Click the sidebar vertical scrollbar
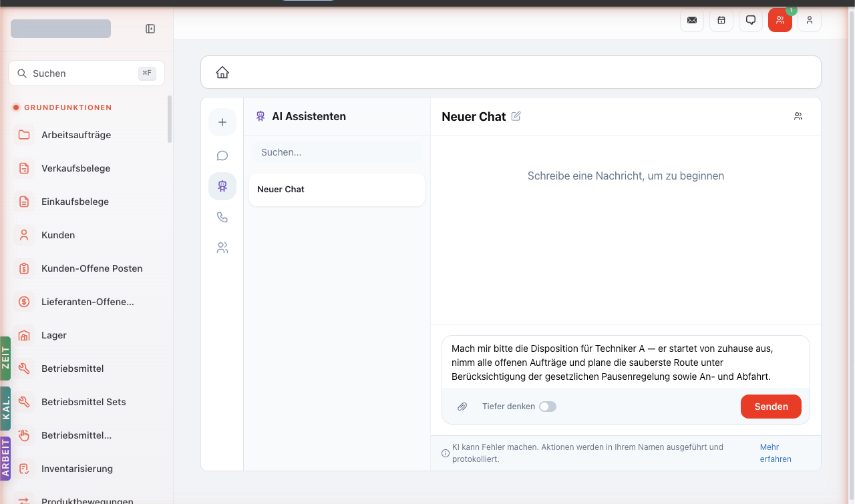This screenshot has width=855, height=504. coord(170,119)
